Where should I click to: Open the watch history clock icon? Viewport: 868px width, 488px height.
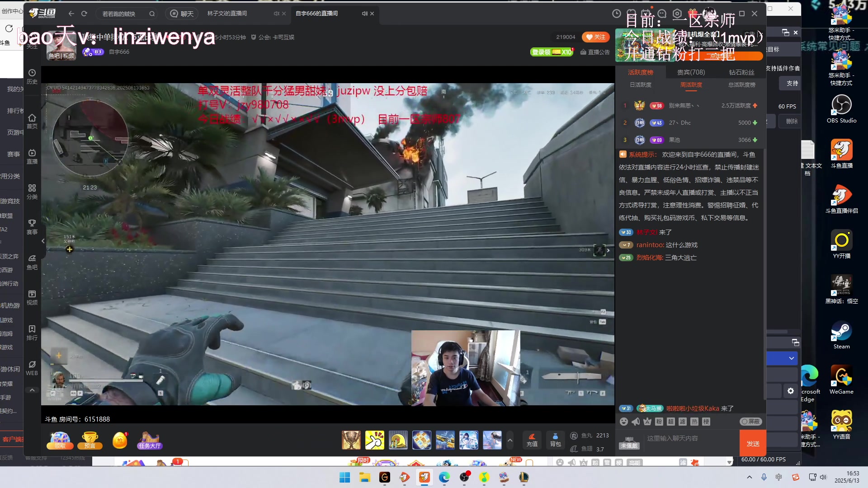pos(616,14)
